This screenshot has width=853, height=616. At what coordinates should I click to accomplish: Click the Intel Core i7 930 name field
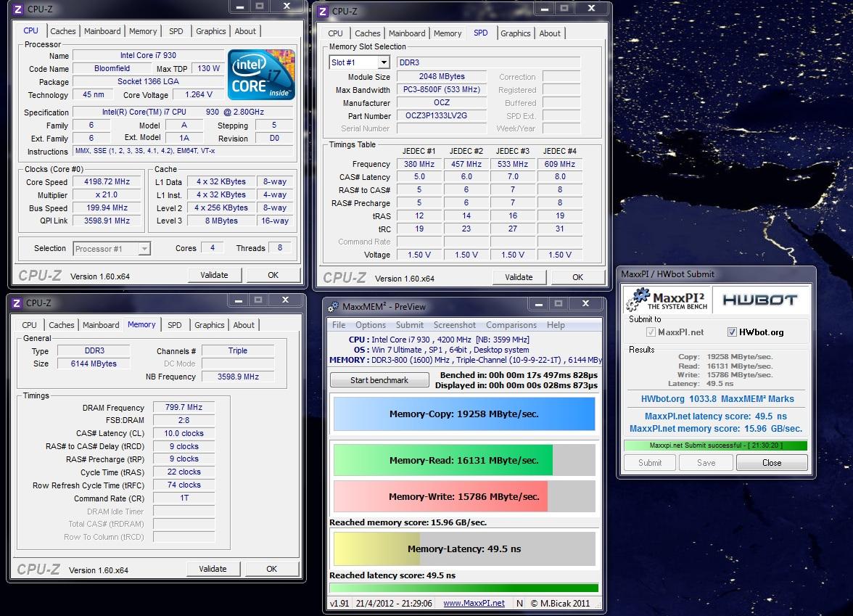pos(148,55)
